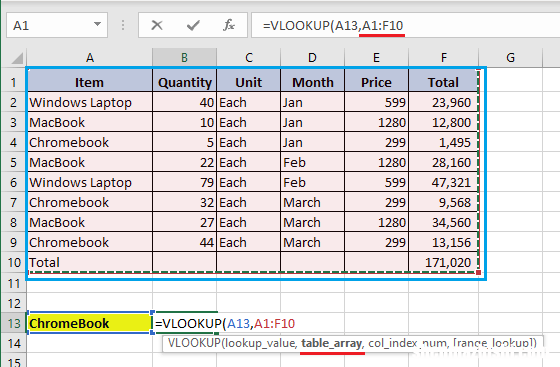This screenshot has width=560, height=367.
Task: Click the March month cell in row 8
Action: (312, 222)
